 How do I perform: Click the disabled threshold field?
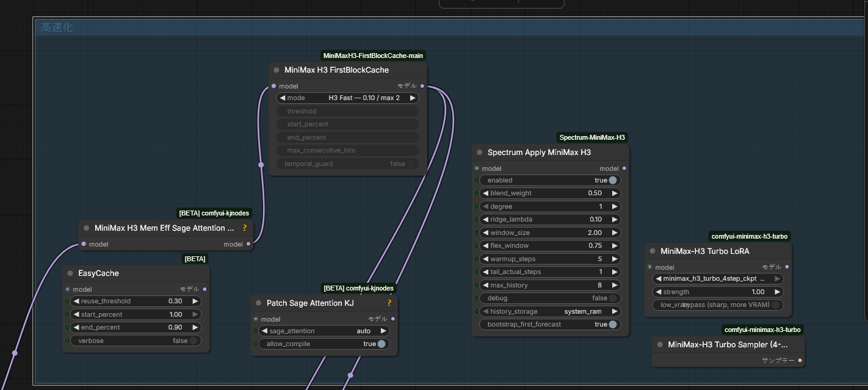click(x=348, y=111)
